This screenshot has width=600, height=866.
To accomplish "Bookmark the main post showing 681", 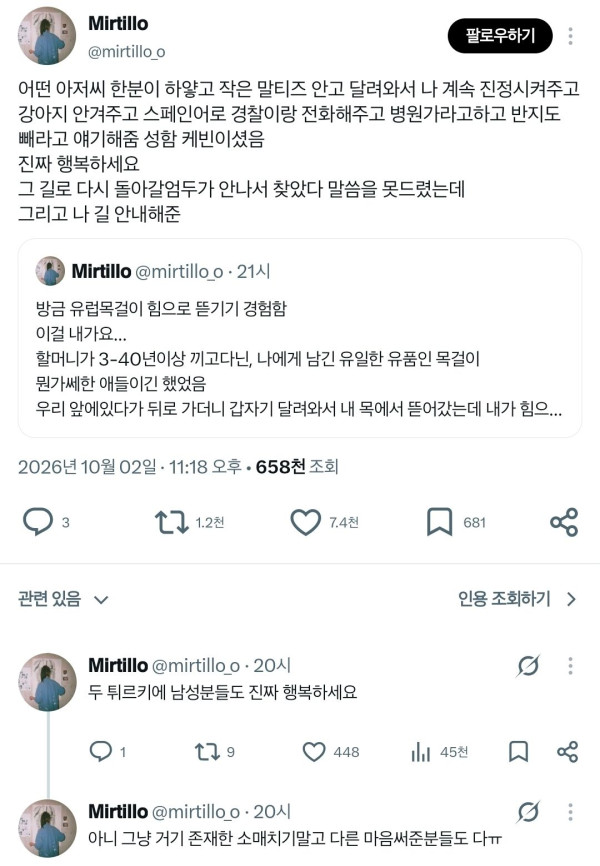I will (440, 522).
